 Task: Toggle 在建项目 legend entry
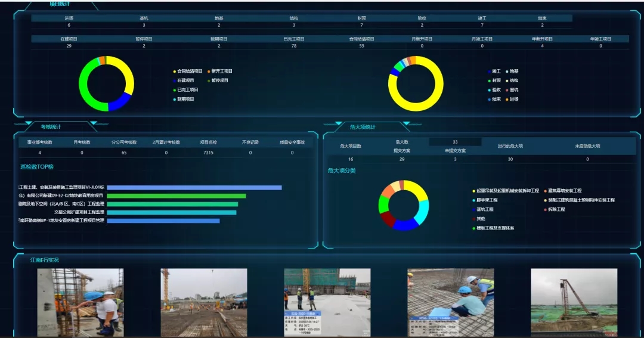coord(186,80)
